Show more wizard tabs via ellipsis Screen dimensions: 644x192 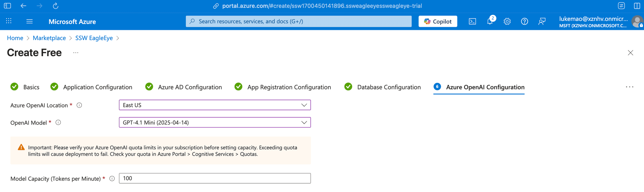point(630,87)
